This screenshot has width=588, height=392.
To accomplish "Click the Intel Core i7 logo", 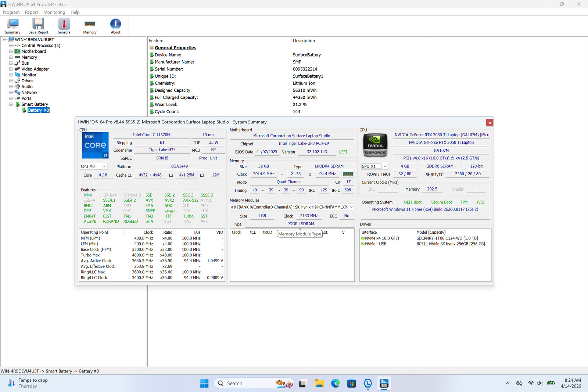I will (95, 145).
